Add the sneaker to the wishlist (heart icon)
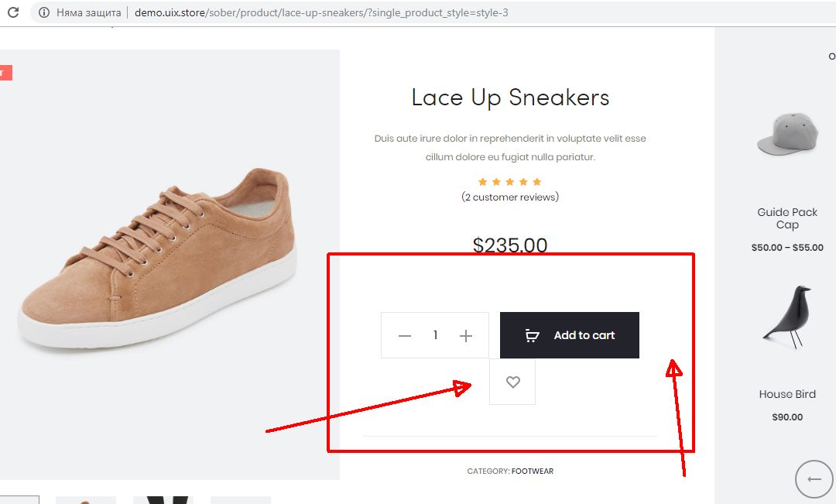836x504 pixels. point(512,382)
